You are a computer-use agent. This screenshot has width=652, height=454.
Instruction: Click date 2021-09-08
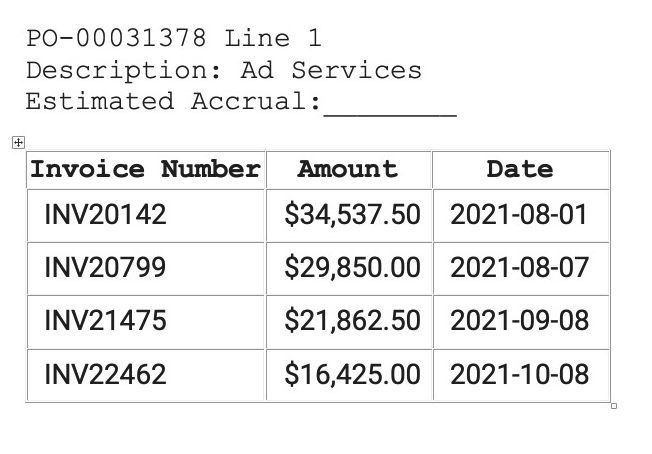(x=519, y=321)
